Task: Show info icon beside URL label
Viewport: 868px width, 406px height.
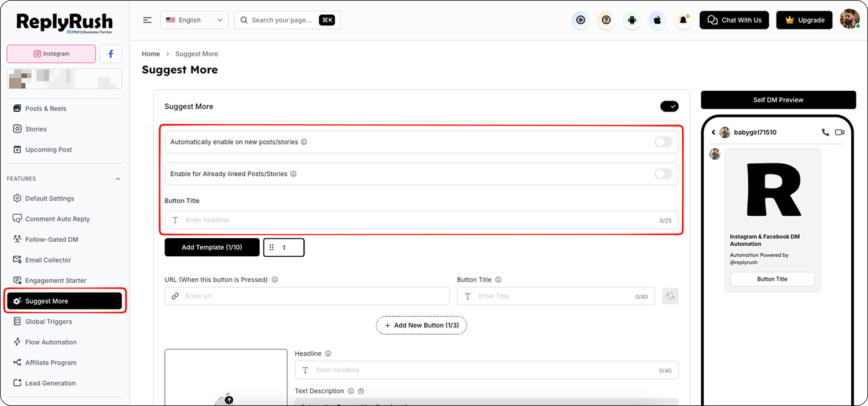Action: point(275,280)
